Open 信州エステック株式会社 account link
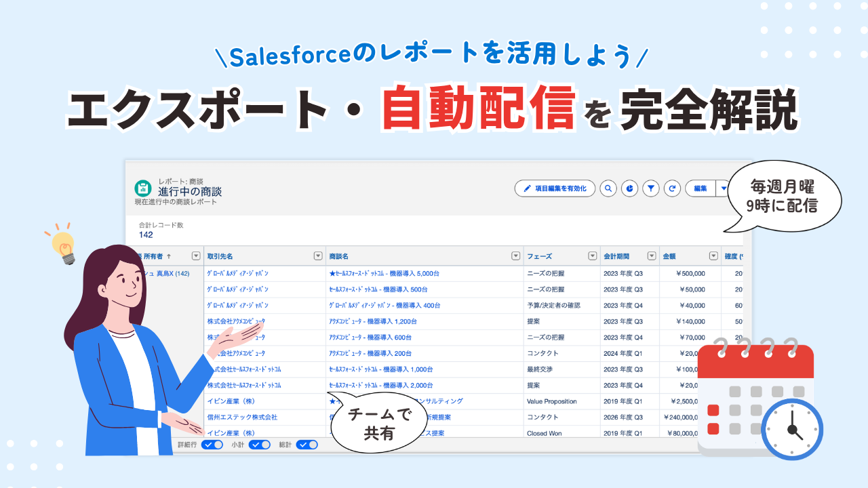Screen dimensions: 868x488 (242, 418)
